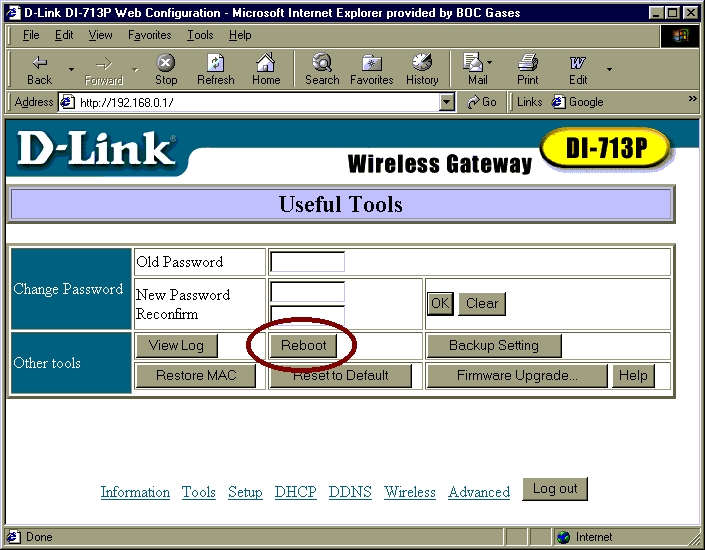Open the Favorites menu
This screenshot has height=550, width=705.
tap(149, 35)
